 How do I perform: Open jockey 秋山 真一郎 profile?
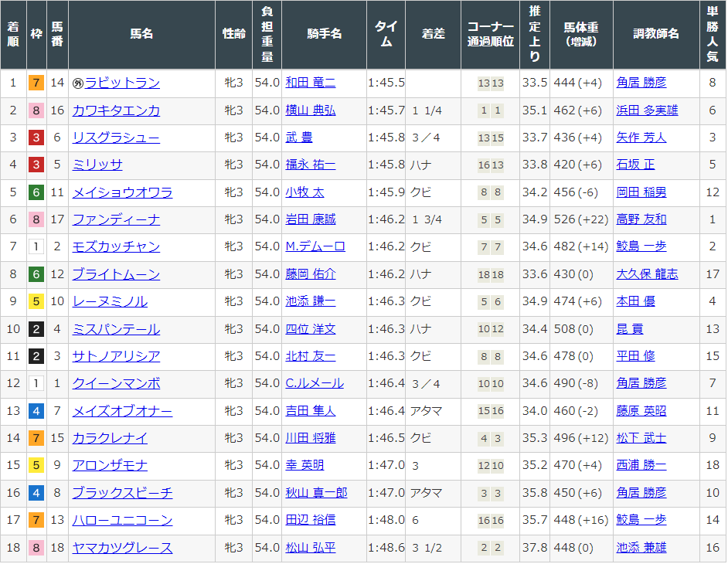[316, 492]
